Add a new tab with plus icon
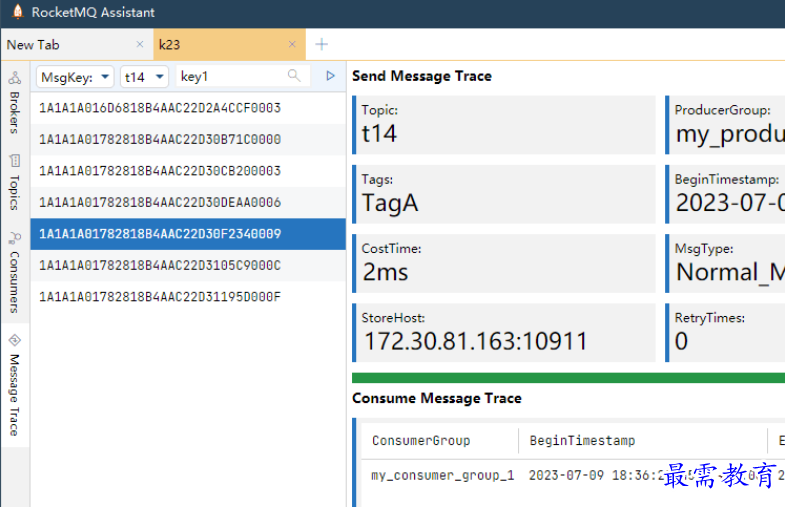 321,45
